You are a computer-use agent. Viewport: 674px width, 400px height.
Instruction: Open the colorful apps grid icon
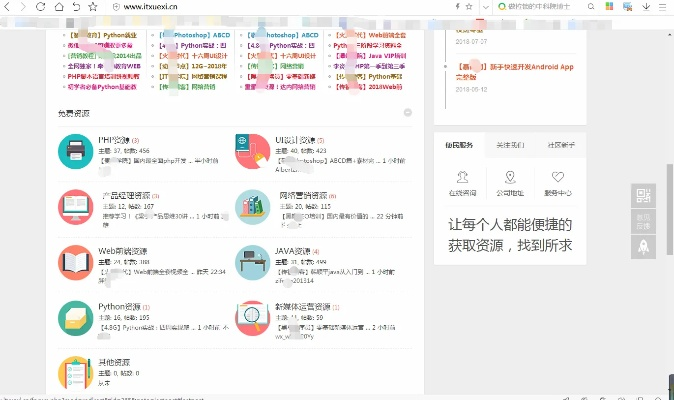[609, 6]
